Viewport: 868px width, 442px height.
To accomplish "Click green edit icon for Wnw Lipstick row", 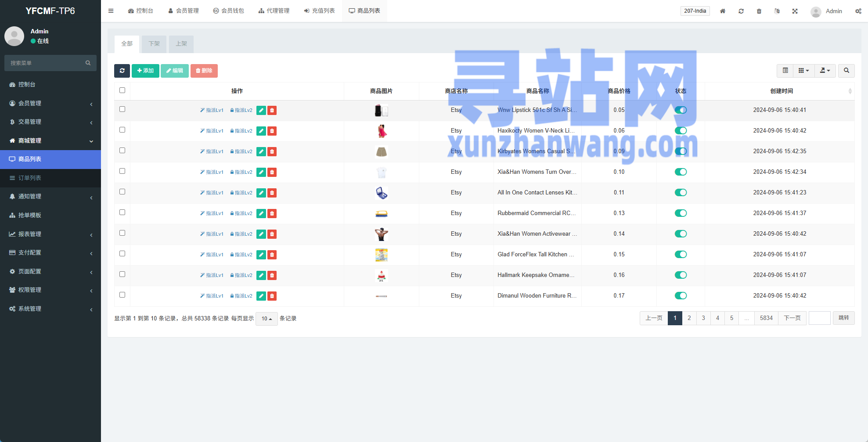I will tap(261, 111).
